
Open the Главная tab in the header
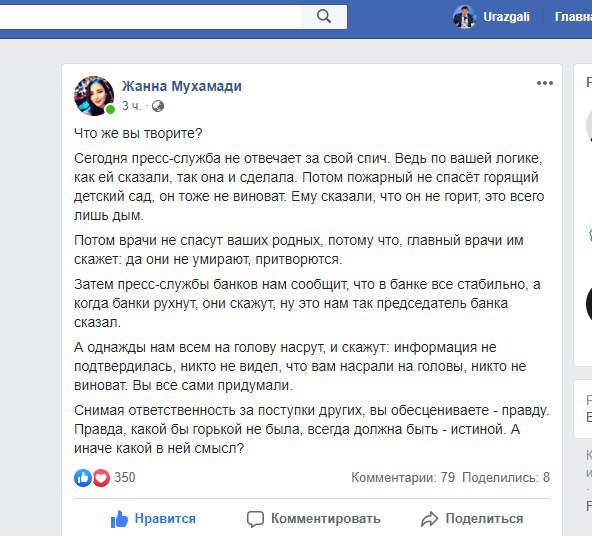click(573, 17)
